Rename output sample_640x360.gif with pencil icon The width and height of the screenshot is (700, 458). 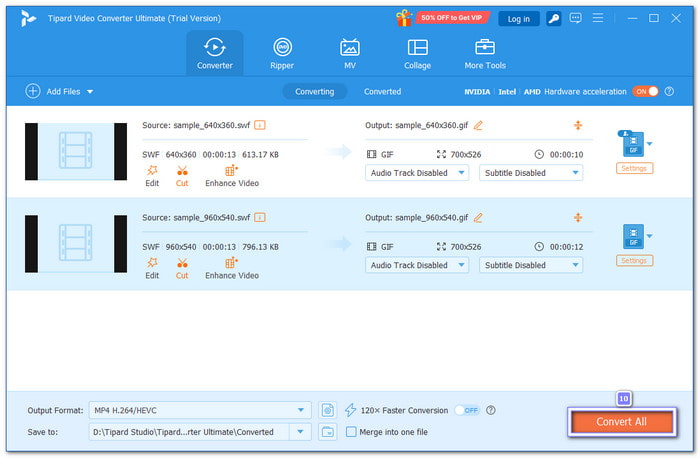coord(478,125)
